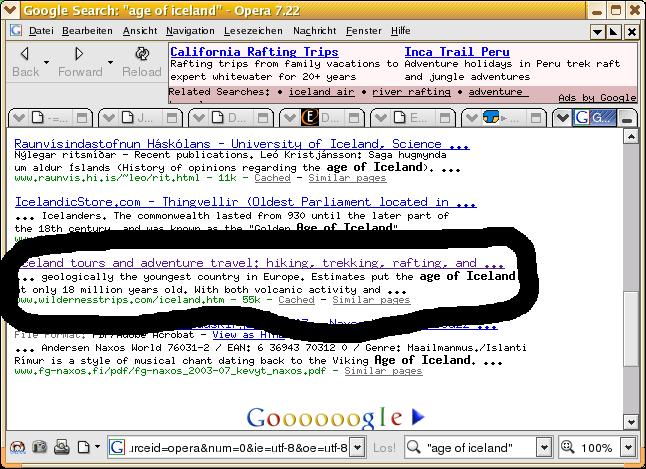
Task: Select the active Google G tab
Action: [595, 118]
